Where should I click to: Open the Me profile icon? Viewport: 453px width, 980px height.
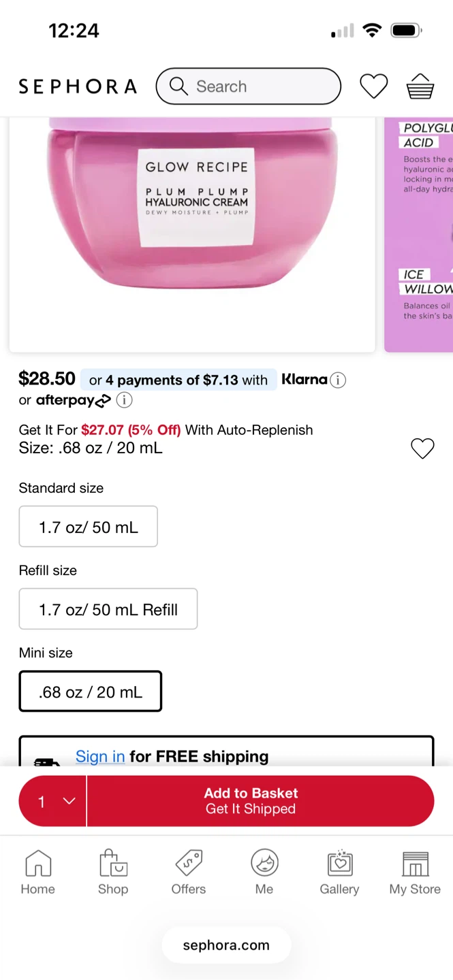(264, 872)
